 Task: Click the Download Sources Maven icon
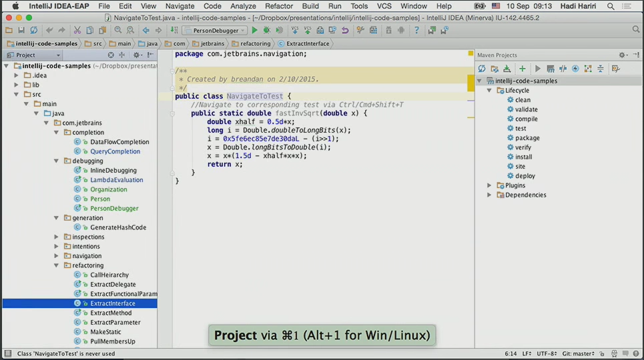coord(507,69)
